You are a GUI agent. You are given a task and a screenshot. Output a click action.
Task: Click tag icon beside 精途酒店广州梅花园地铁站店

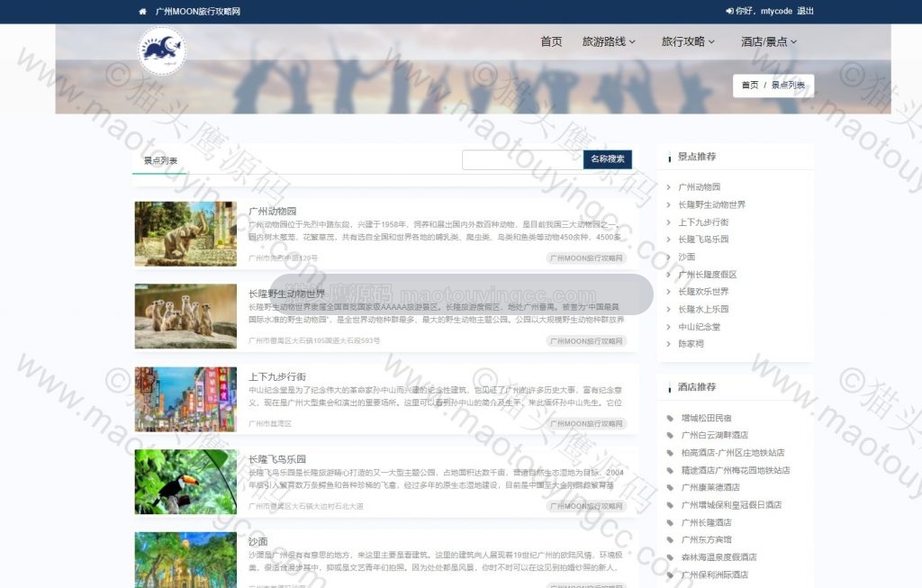670,470
